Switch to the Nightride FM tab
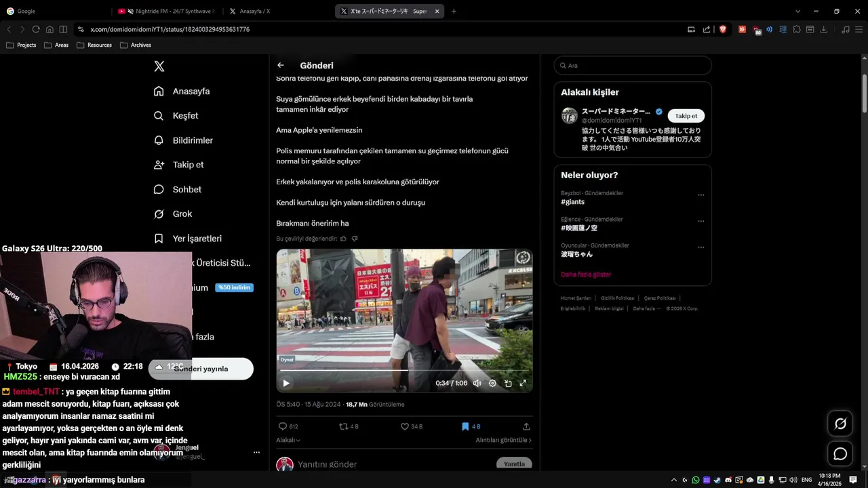 (x=166, y=11)
